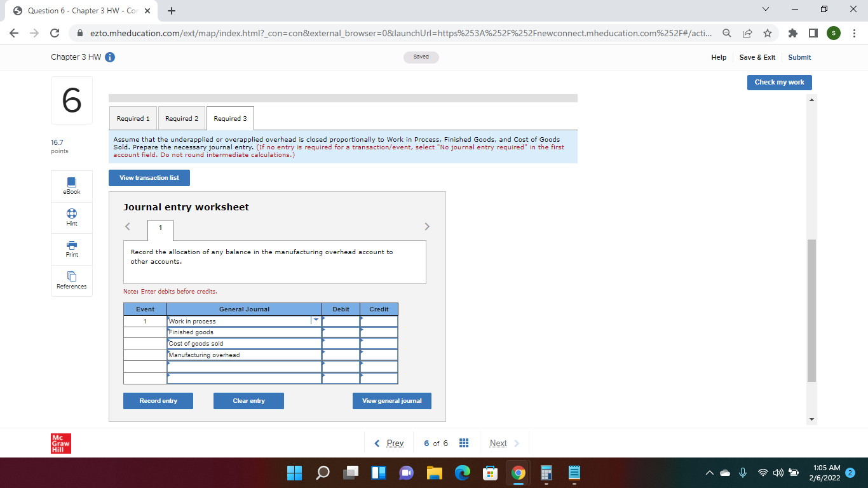Click View general journal button
This screenshot has width=868, height=488.
click(x=392, y=401)
